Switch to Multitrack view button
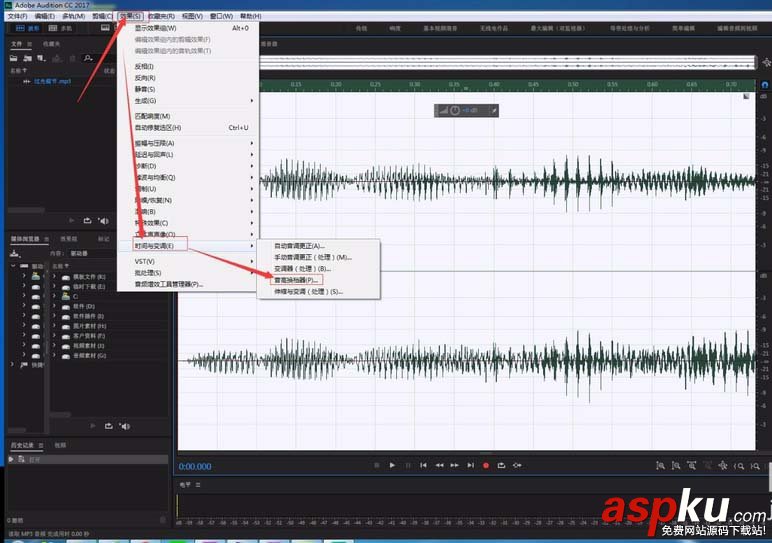The width and height of the screenshot is (772, 543). point(60,28)
